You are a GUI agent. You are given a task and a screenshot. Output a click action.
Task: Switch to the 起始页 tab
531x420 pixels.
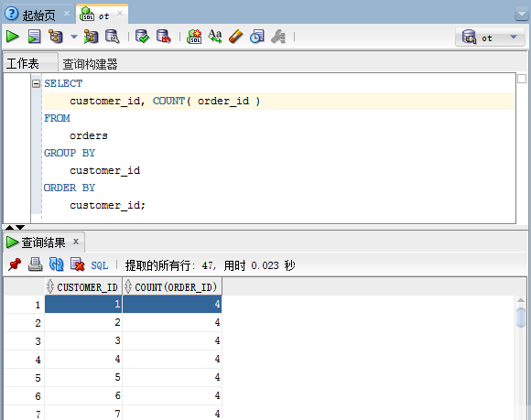pyautogui.click(x=38, y=16)
